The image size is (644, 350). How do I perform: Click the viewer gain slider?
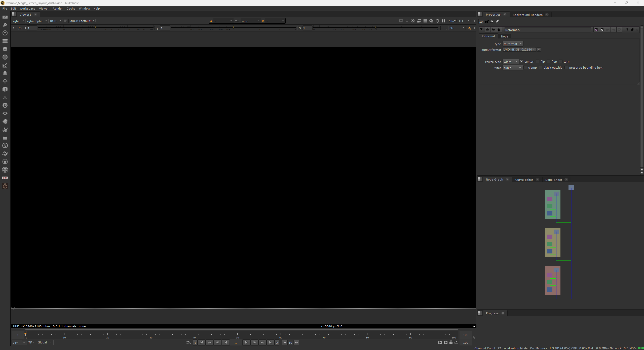coord(96,28)
